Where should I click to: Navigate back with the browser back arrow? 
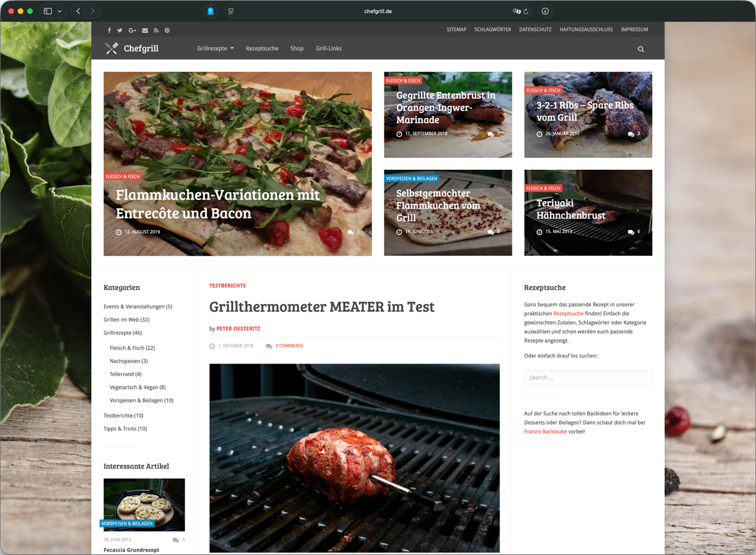pos(78,11)
